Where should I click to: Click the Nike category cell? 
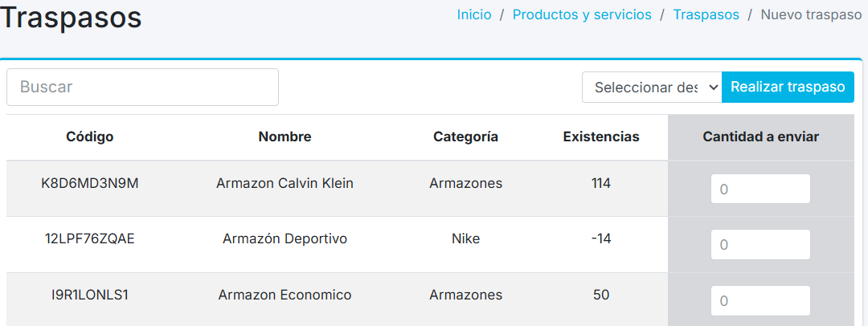[x=465, y=238]
